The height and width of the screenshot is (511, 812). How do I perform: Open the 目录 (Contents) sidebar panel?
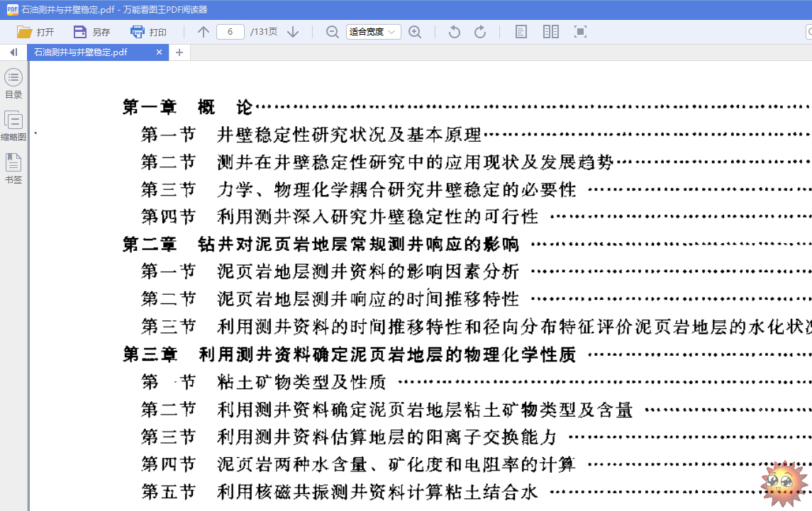13,84
